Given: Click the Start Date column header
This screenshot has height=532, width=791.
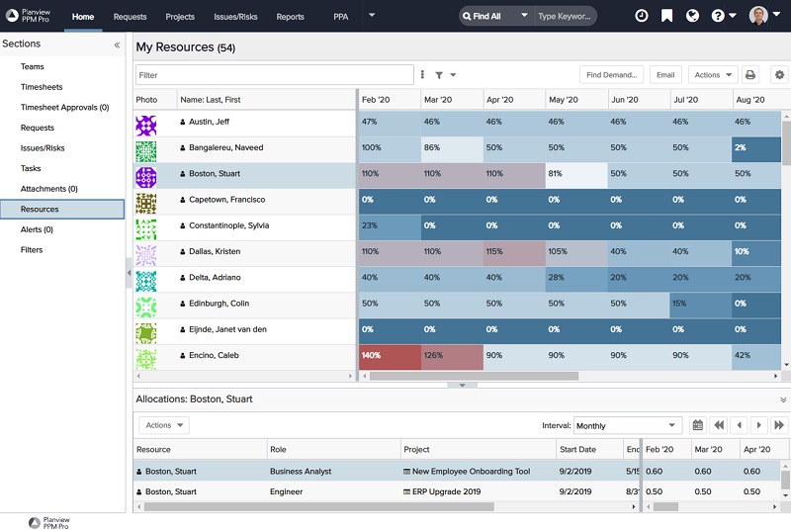Looking at the screenshot, I should (x=588, y=449).
